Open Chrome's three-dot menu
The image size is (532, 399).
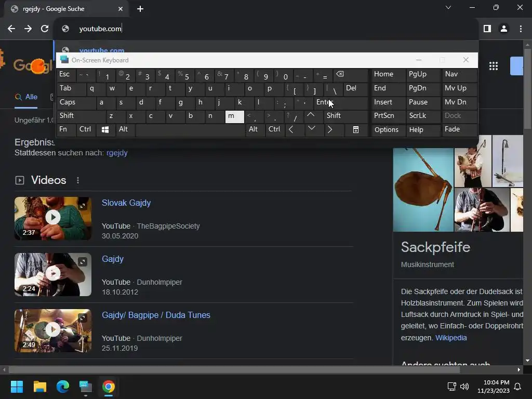coord(521,29)
